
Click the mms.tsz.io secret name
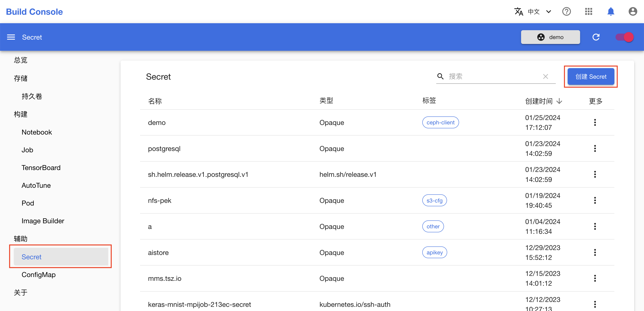(165, 278)
